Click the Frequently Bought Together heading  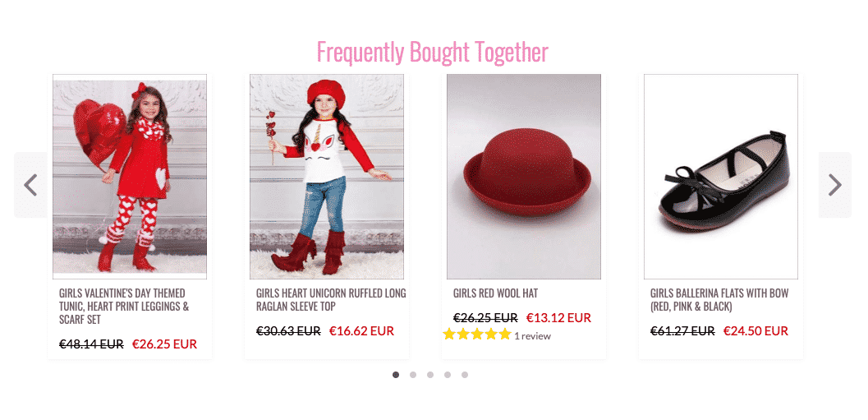coord(432,52)
